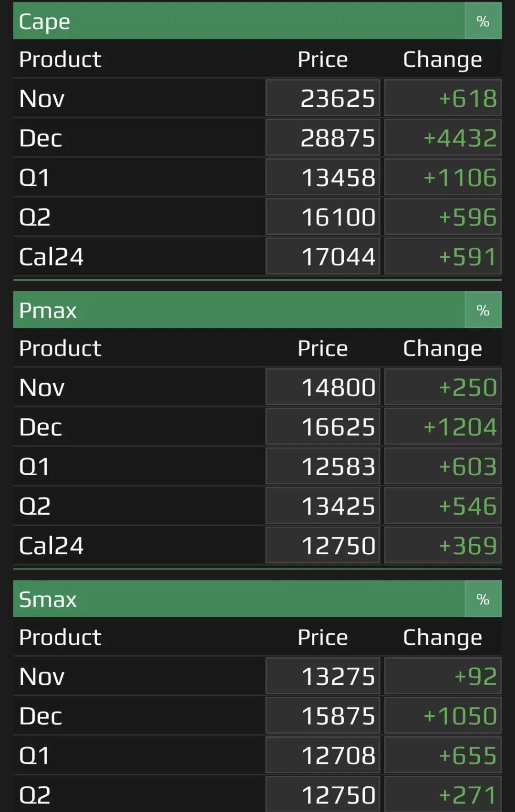Click Cape Q1 change +1106
This screenshot has width=515, height=812.
pos(443,177)
